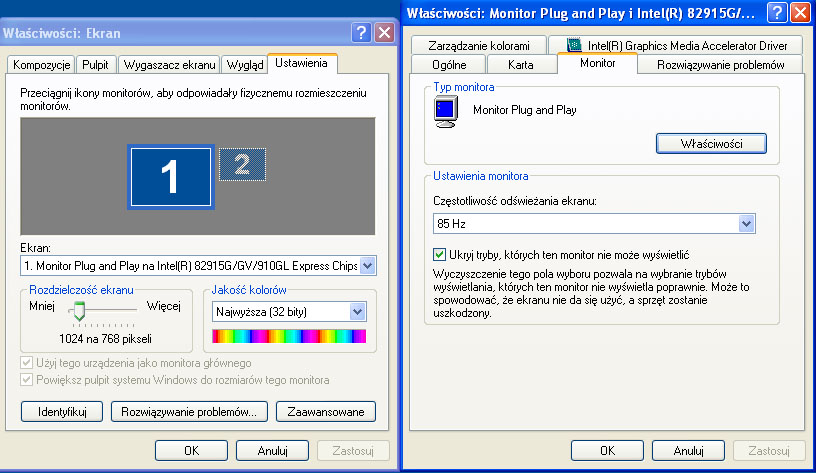
Task: Open the Wygląd tab
Action: [245, 65]
